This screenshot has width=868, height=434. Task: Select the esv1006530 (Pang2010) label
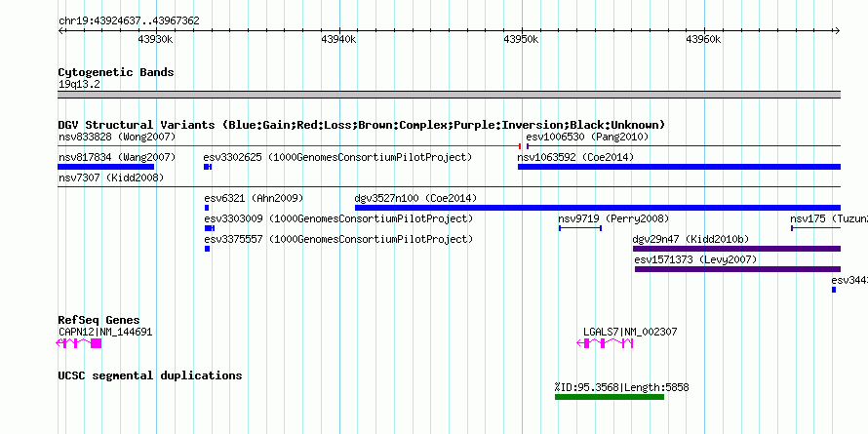point(587,137)
